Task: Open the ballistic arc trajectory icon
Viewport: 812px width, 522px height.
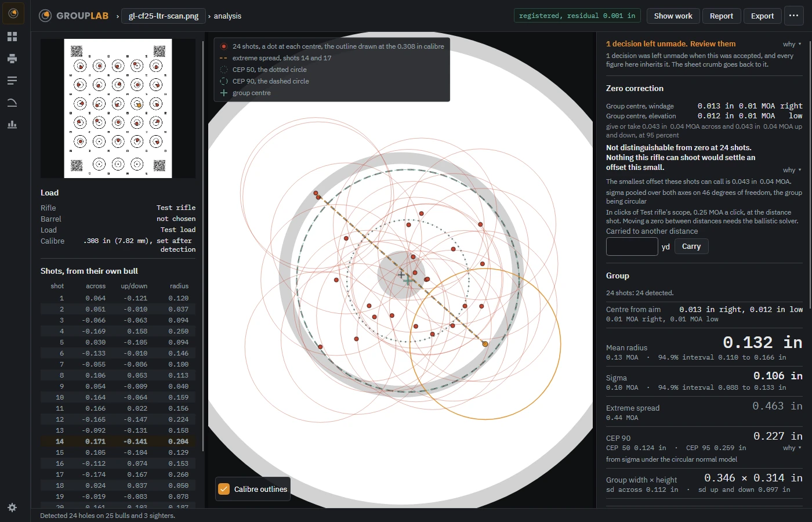Action: [12, 103]
